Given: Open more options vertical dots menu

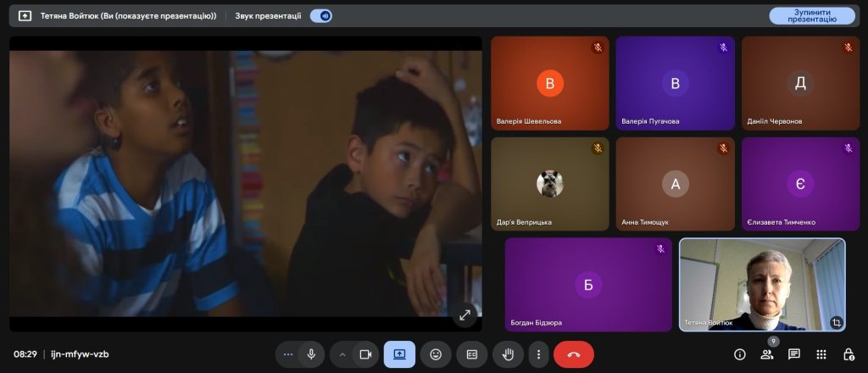Looking at the screenshot, I should point(538,354).
